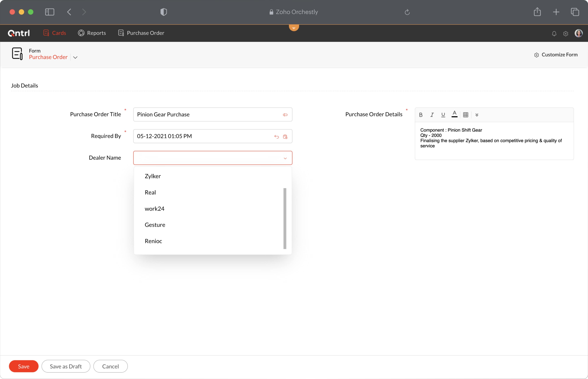588x379 pixels.
Task: Insert a table in details editor
Action: [465, 115]
